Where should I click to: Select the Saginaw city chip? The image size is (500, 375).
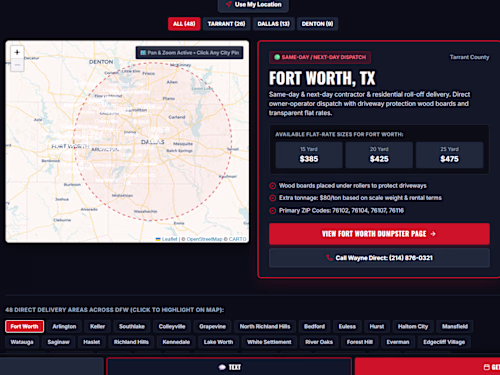(x=58, y=342)
